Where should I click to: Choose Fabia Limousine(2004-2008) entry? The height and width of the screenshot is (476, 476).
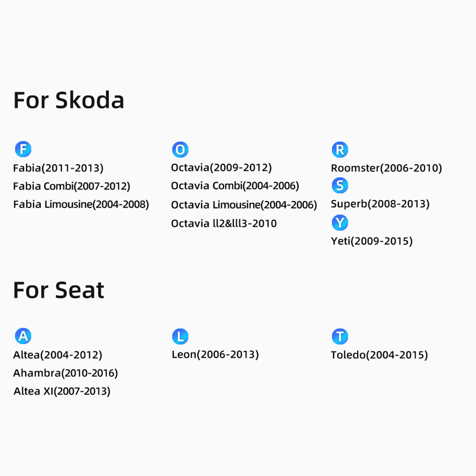(81, 205)
